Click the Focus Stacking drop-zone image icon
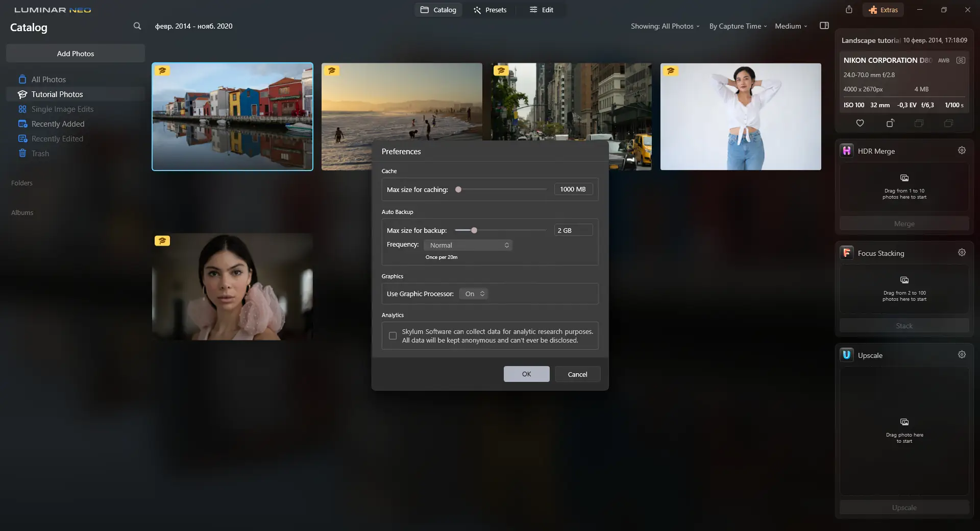The width and height of the screenshot is (980, 531). pos(904,280)
